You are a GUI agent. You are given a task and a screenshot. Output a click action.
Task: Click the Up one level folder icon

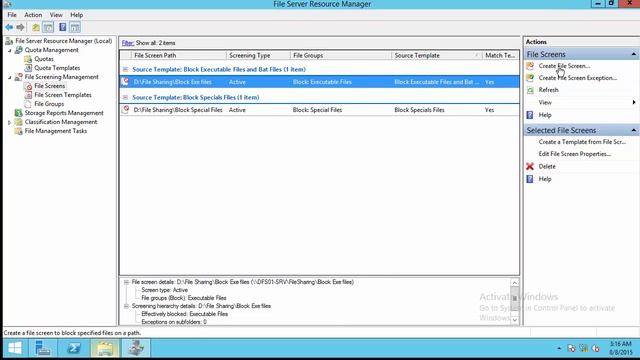coord(36,27)
